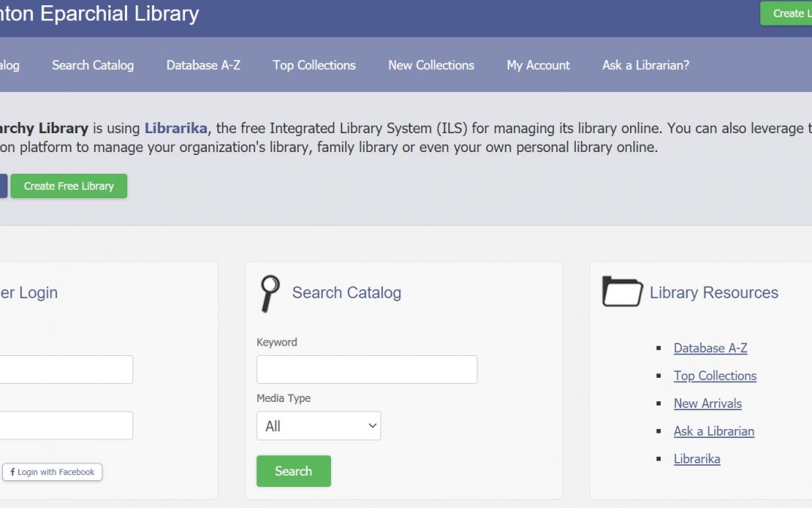The width and height of the screenshot is (812, 508).
Task: Open the Librarika link in the intro text
Action: (x=175, y=128)
